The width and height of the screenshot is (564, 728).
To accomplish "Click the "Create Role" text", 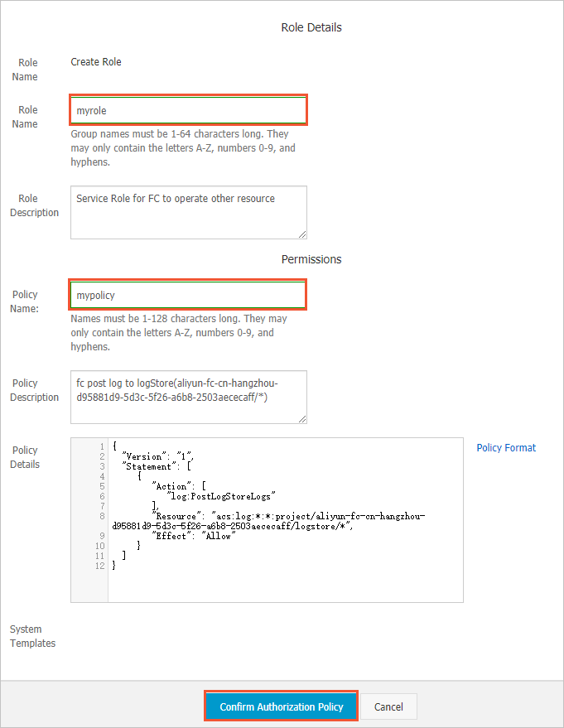I will (95, 62).
